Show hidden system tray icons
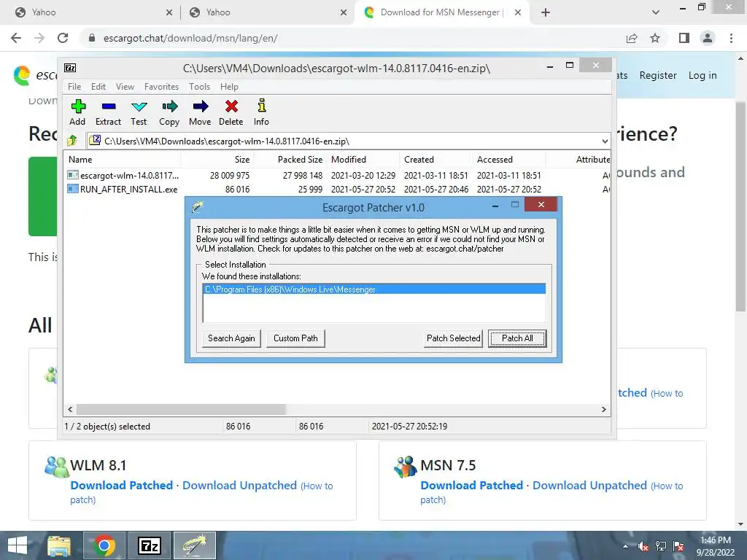The height and width of the screenshot is (560, 747). click(x=625, y=546)
